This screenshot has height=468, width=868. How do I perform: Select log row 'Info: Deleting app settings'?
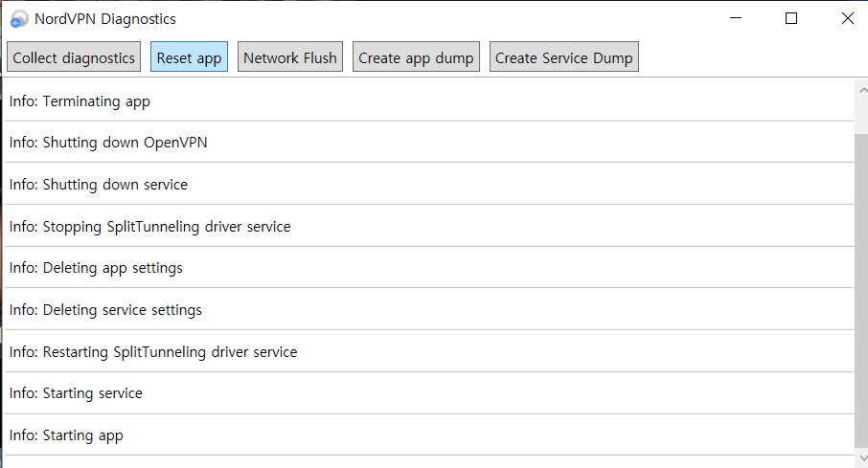click(429, 268)
